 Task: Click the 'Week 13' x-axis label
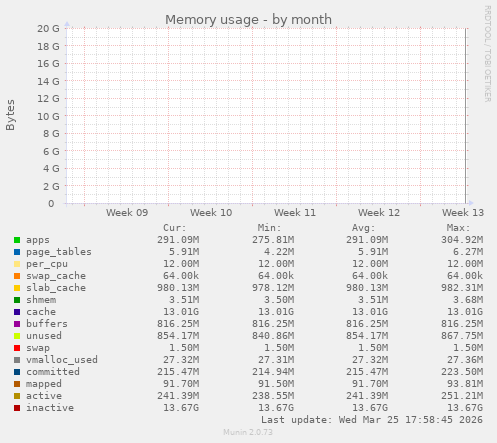[x=463, y=213]
